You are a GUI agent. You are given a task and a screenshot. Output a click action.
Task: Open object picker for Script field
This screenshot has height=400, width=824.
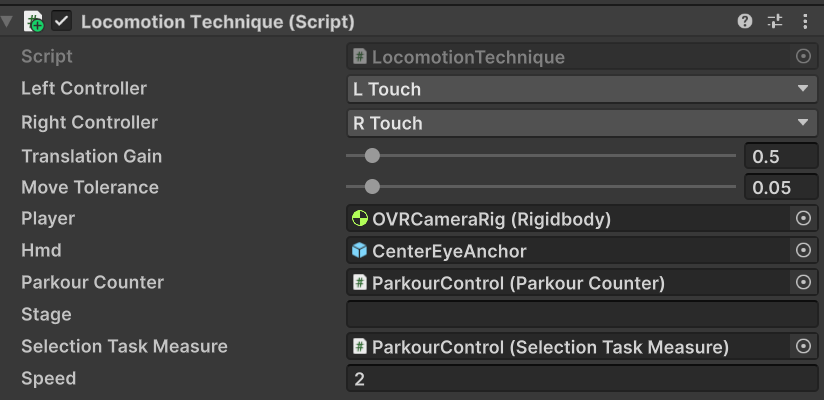point(803,57)
